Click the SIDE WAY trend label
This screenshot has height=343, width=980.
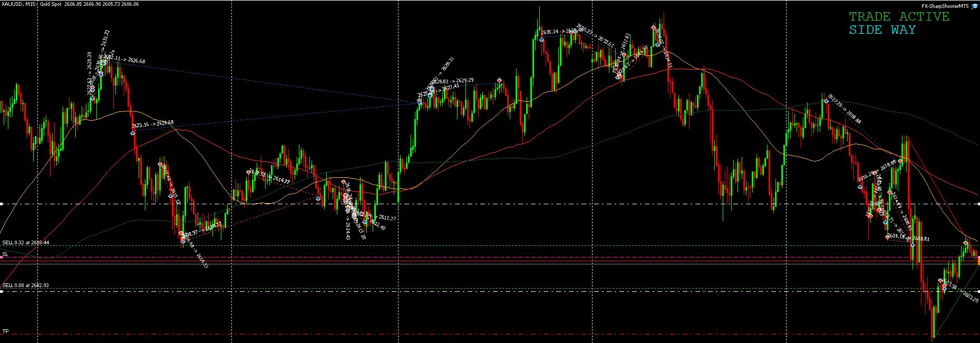pos(882,30)
